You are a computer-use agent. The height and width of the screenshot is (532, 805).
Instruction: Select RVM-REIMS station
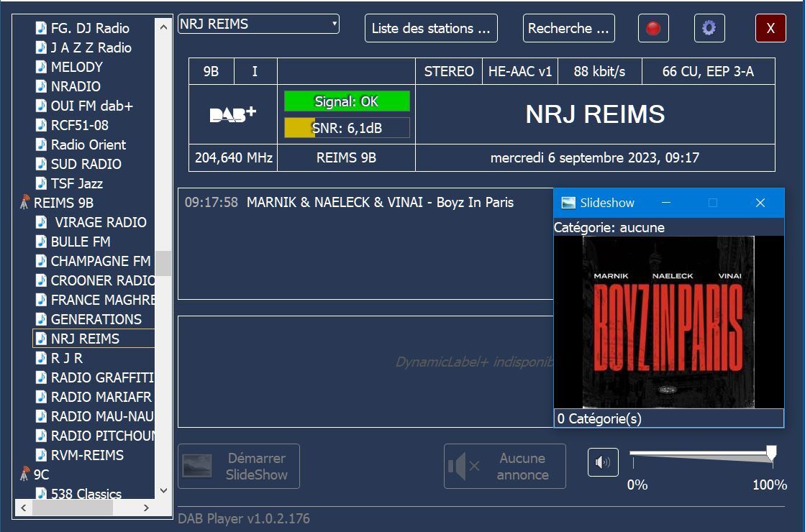[x=87, y=456]
